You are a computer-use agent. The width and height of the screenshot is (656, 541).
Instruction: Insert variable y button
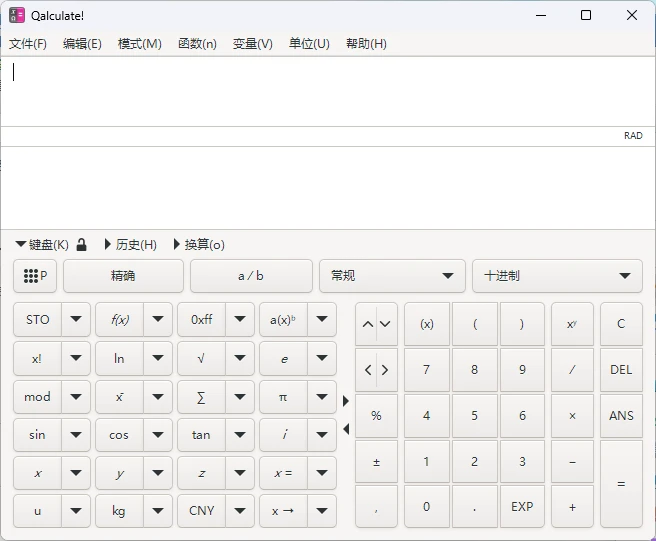point(120,473)
